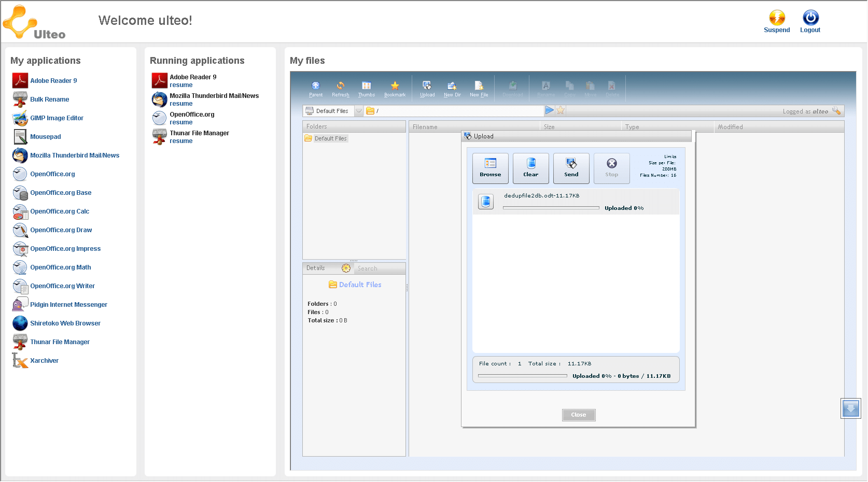This screenshot has height=482, width=868.
Task: Click the splitter handle above the Details panel
Action: tap(354, 261)
